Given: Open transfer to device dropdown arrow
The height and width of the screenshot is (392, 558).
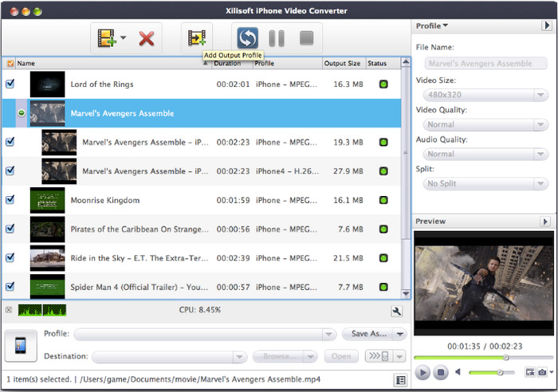Looking at the screenshot, I should [399, 356].
